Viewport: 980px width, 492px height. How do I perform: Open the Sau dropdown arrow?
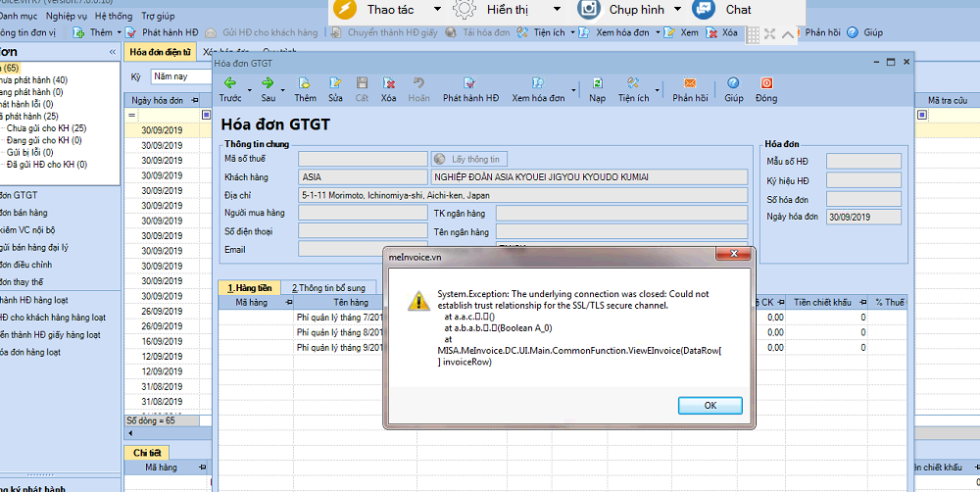click(284, 91)
